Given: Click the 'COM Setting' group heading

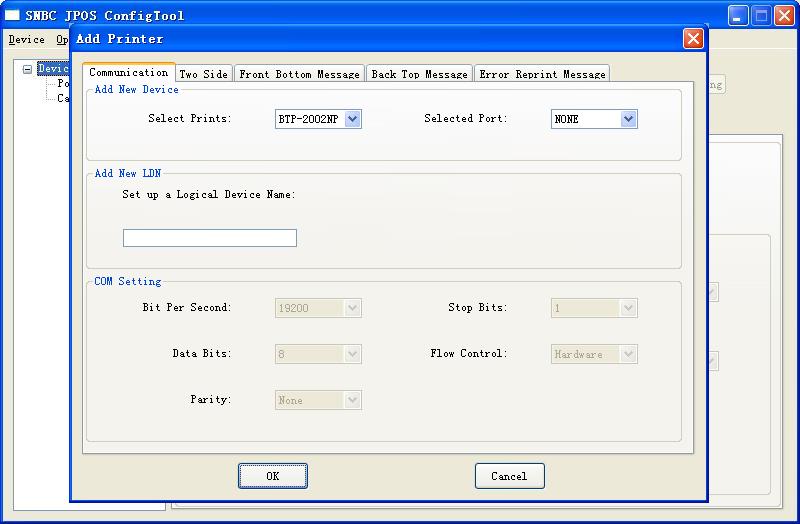Looking at the screenshot, I should (128, 281).
